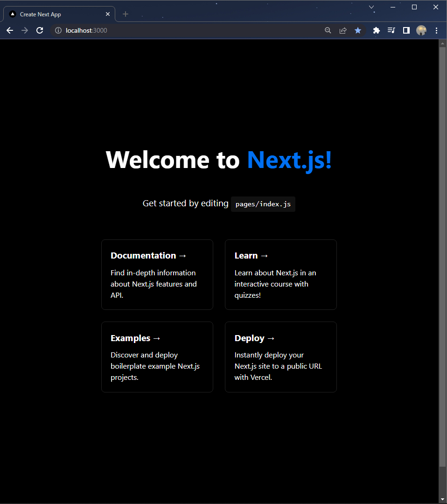
Task: Expand the tab search chevron
Action: [371, 7]
